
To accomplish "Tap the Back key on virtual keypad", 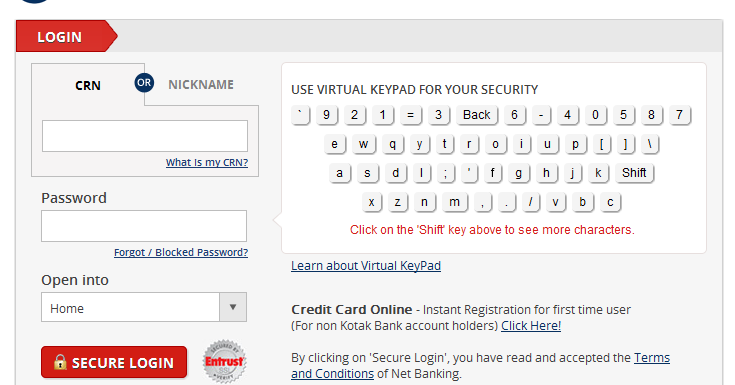I will point(476,115).
